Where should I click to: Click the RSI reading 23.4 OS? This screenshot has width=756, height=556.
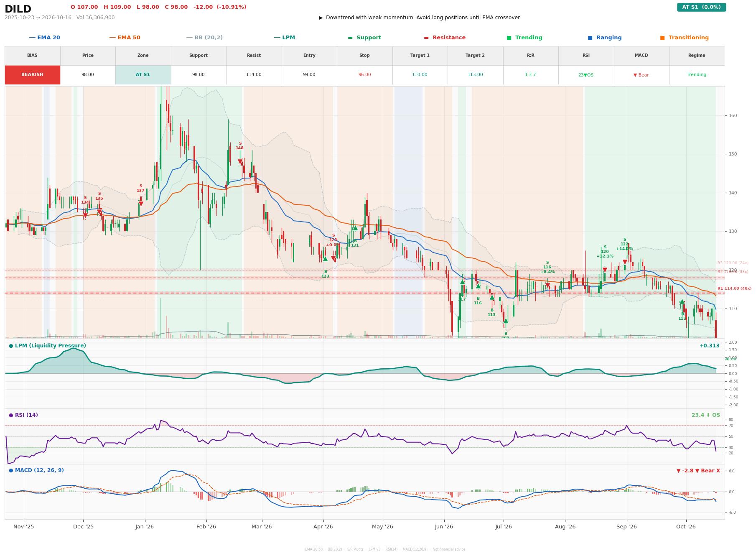[706, 415]
